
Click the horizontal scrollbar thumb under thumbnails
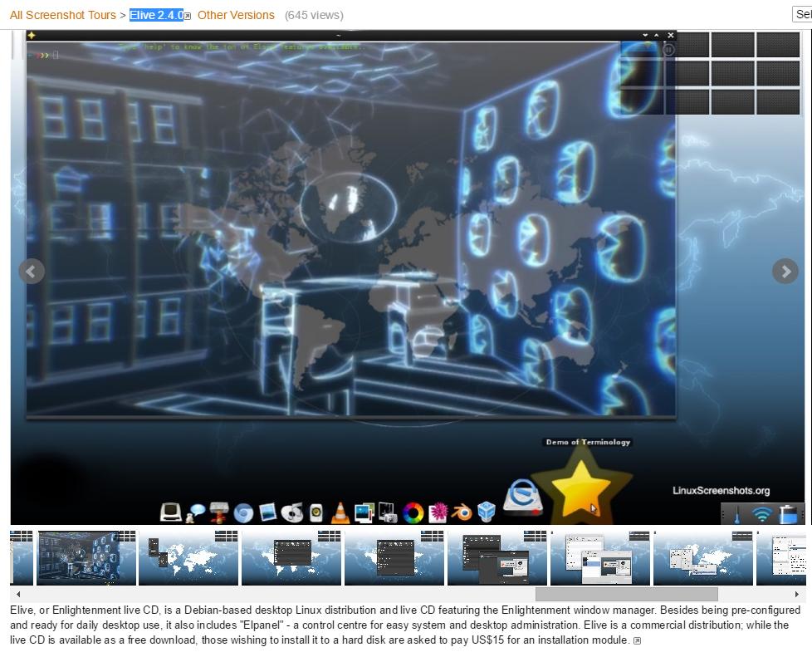tap(627, 594)
